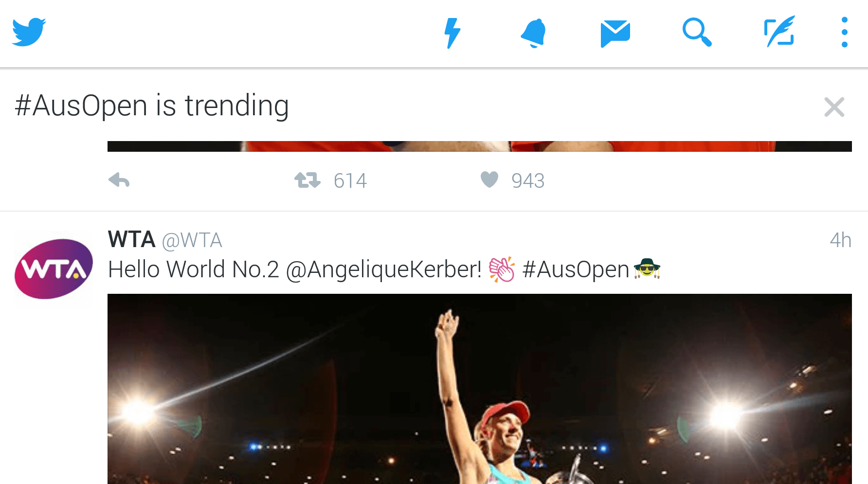Open the notifications bell

(533, 33)
